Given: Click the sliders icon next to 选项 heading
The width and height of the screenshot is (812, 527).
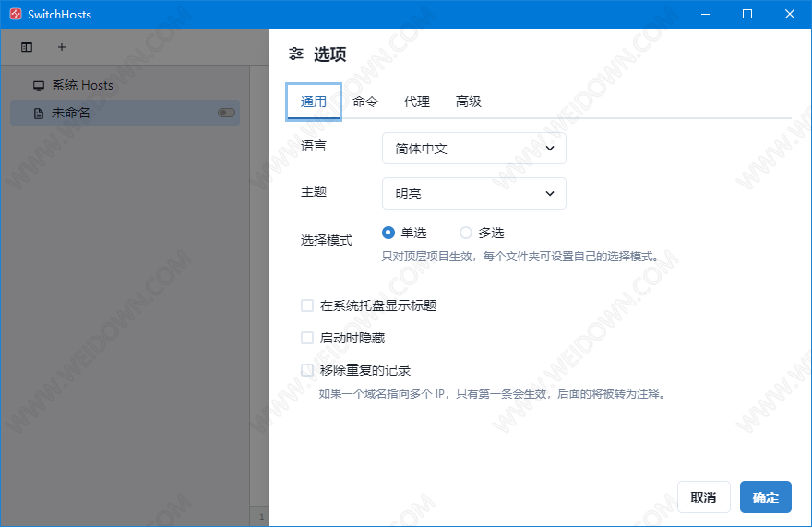Looking at the screenshot, I should (296, 54).
